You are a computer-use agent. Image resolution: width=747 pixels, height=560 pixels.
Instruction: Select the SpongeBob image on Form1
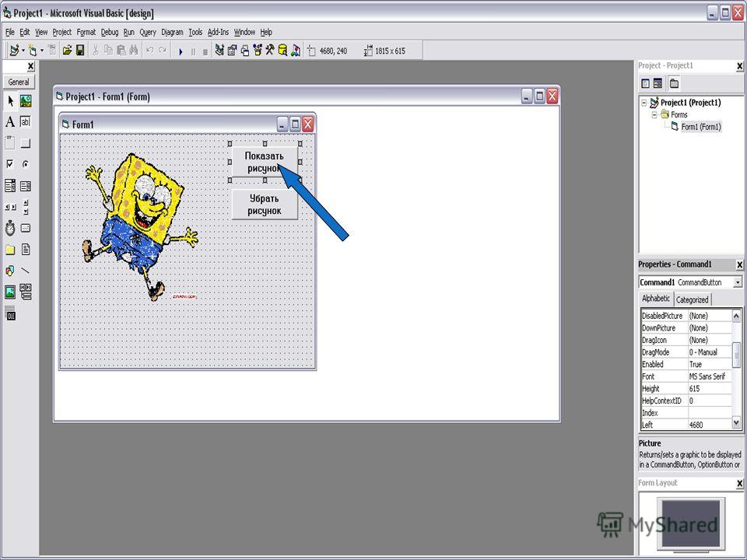click(x=141, y=226)
